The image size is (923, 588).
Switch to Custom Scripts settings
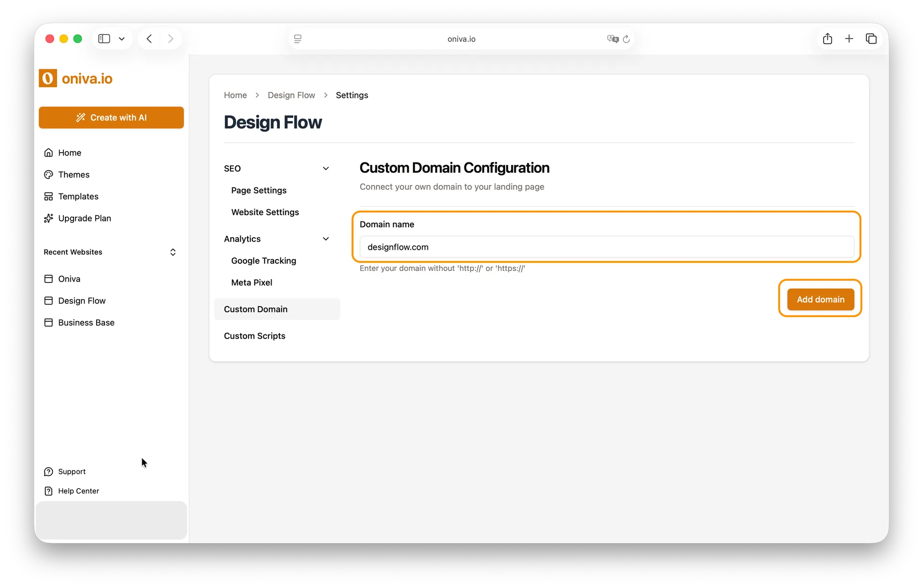(x=254, y=336)
